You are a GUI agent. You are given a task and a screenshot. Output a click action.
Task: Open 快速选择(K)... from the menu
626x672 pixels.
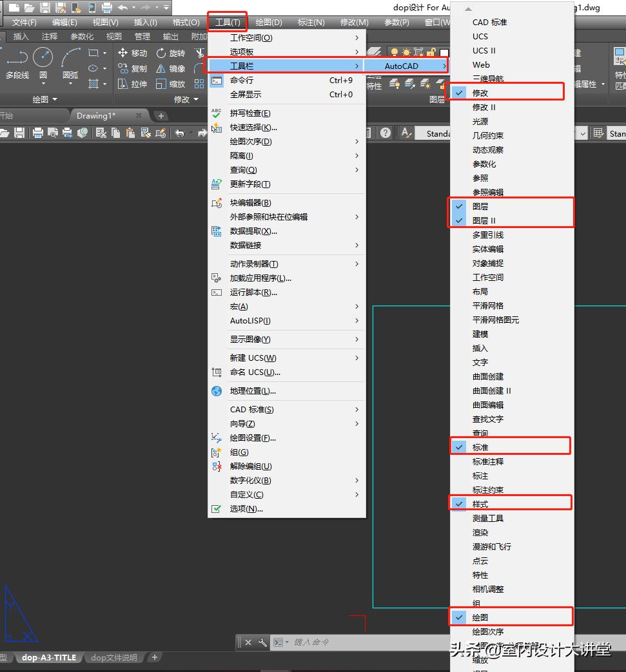pos(253,127)
